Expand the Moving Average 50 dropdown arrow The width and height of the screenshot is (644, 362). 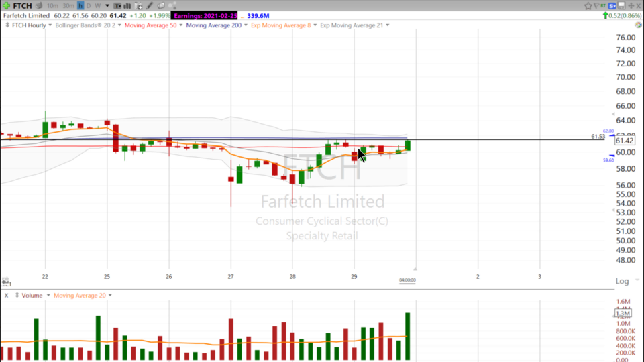180,25
